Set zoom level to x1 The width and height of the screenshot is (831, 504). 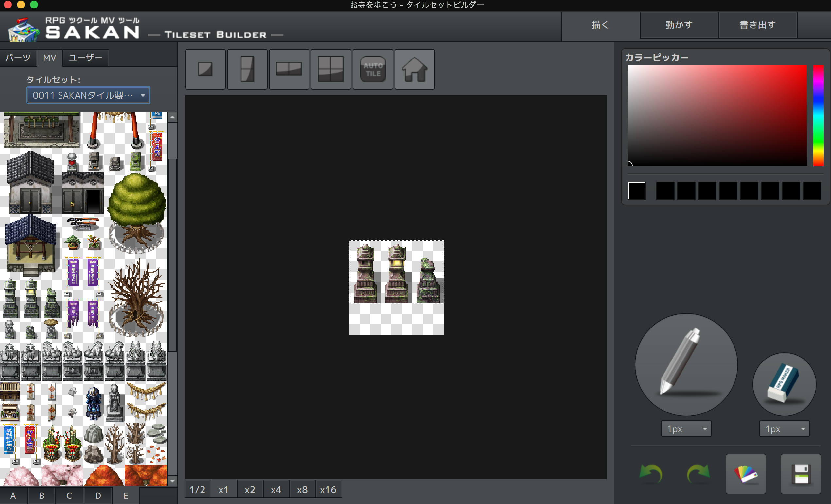223,489
